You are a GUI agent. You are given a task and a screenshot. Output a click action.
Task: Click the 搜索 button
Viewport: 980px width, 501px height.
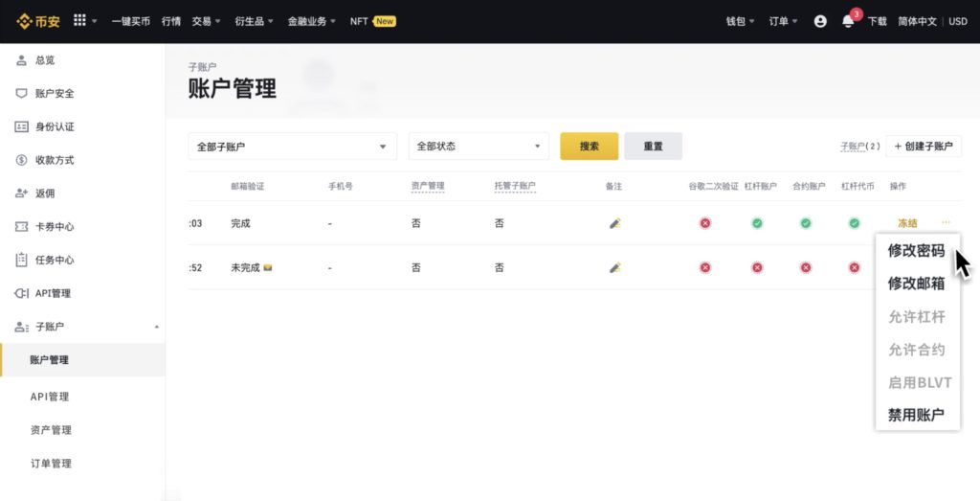pyautogui.click(x=590, y=147)
